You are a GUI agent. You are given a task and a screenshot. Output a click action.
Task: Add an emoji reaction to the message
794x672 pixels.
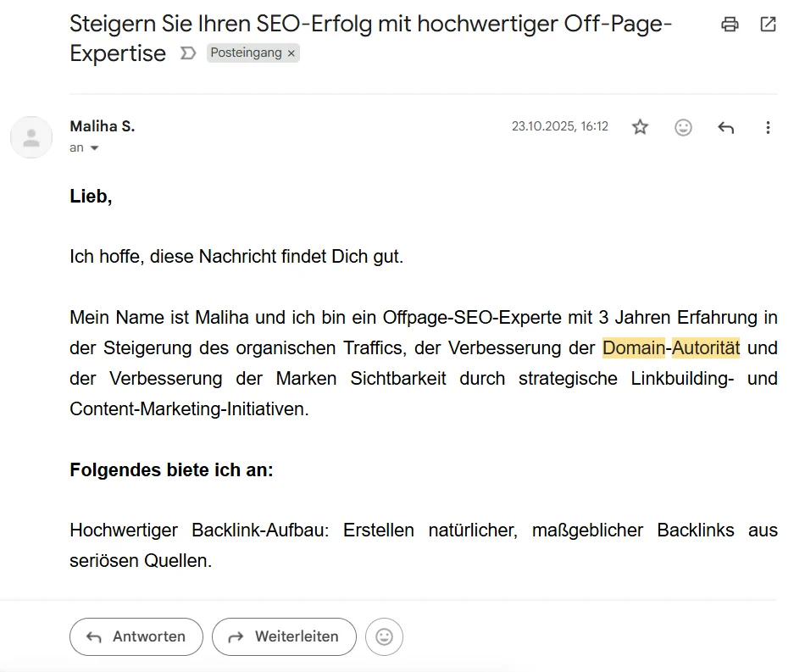tap(683, 127)
